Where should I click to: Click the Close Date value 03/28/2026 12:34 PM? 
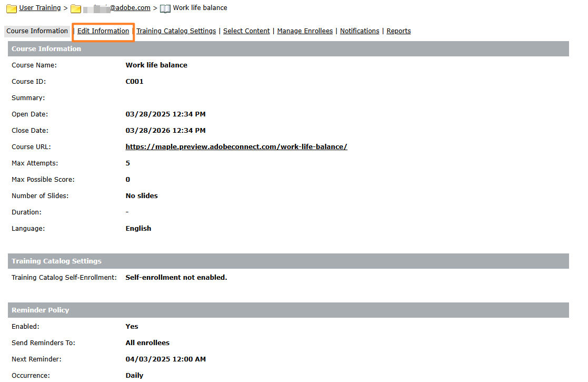tap(165, 131)
